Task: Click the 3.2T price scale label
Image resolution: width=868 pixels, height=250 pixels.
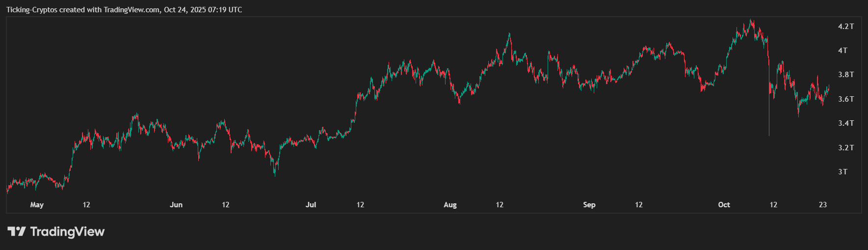Action: (845, 148)
